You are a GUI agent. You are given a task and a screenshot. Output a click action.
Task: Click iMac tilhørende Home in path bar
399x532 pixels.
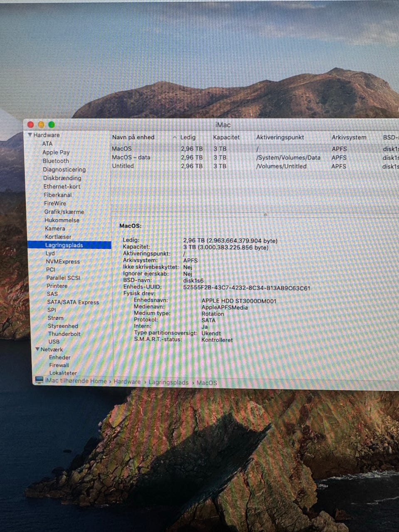tap(76, 381)
